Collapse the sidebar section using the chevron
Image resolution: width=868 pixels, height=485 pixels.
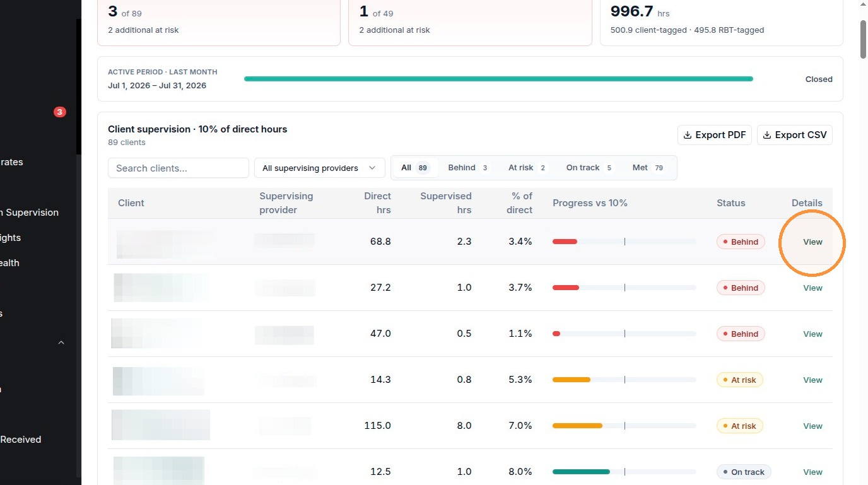pos(61,342)
